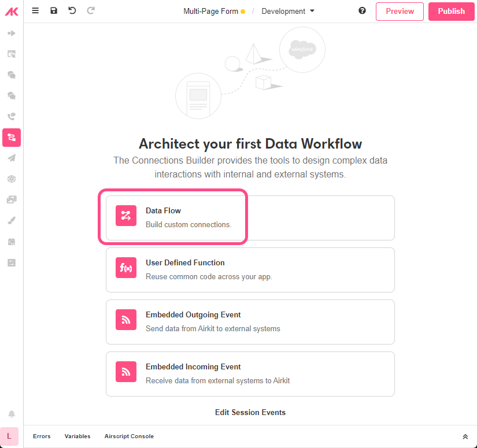
Task: Click 'Reuse common code across your app.' text
Action: [209, 276]
